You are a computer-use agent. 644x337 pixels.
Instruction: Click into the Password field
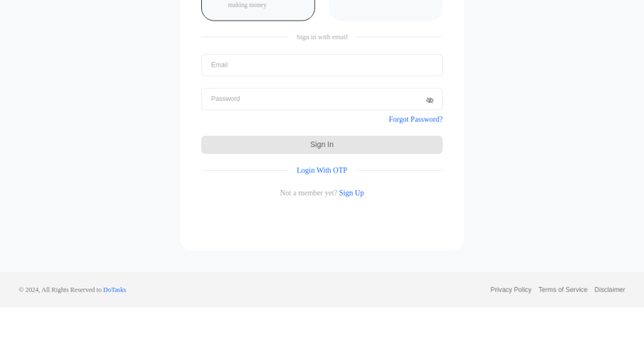pyautogui.click(x=321, y=99)
